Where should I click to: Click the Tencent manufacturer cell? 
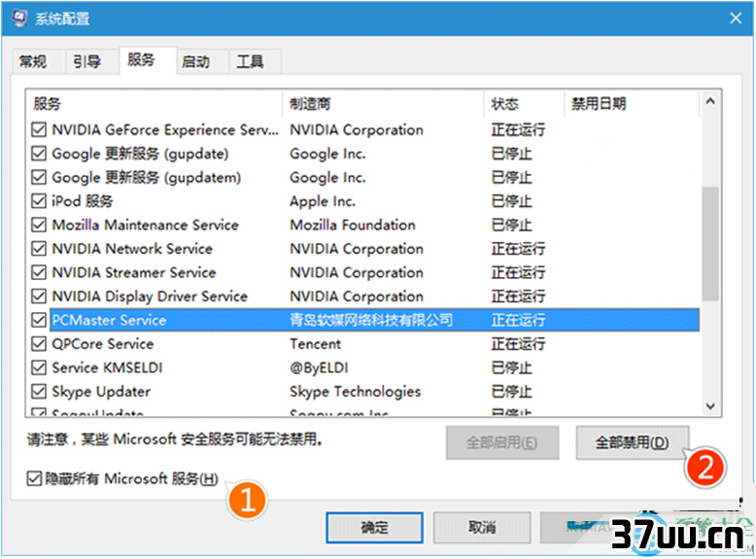click(x=315, y=343)
